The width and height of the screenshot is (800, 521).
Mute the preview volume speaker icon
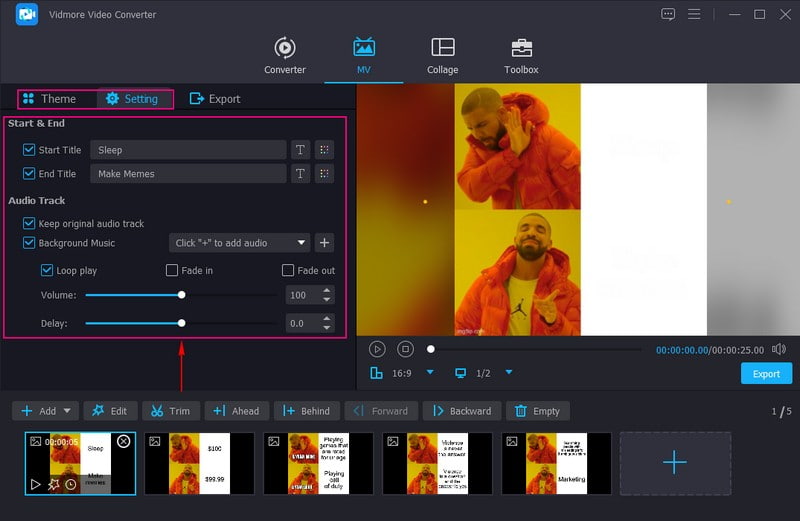pyautogui.click(x=779, y=349)
